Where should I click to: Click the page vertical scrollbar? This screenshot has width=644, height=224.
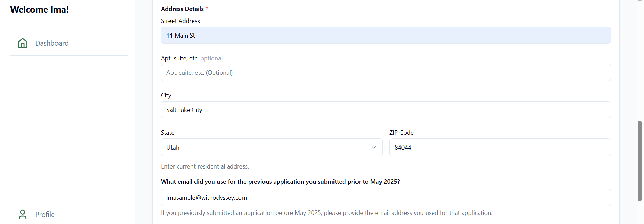click(639, 161)
